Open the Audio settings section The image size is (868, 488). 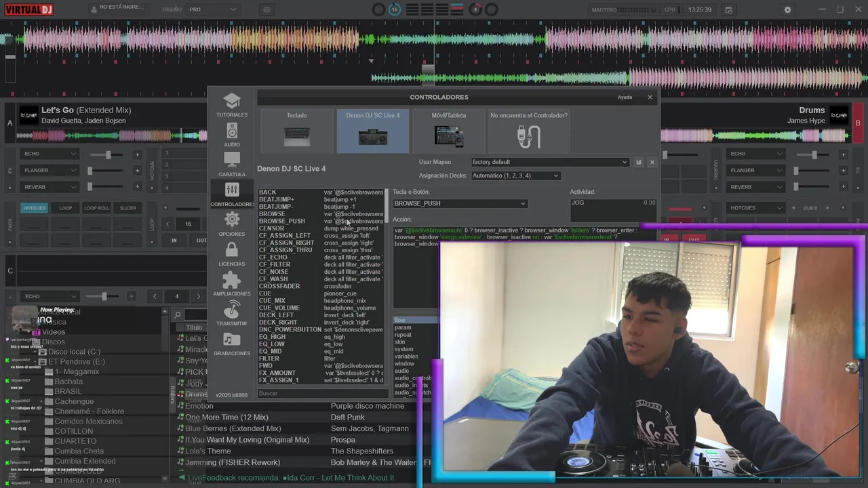point(232,135)
